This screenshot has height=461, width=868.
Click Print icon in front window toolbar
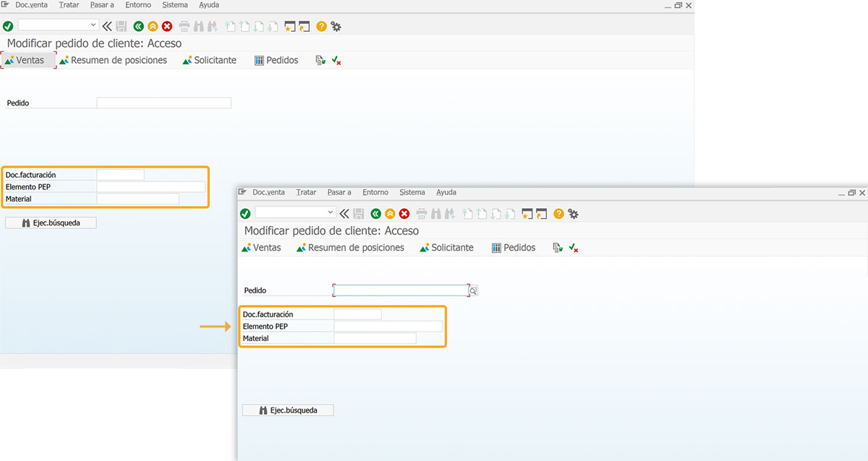click(422, 214)
